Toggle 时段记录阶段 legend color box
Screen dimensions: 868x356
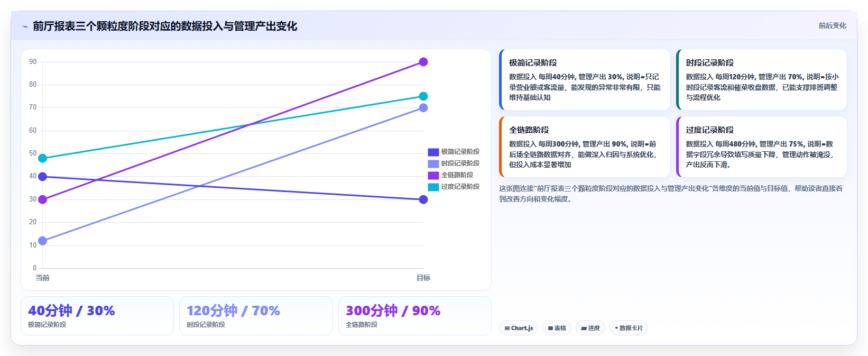coord(433,163)
